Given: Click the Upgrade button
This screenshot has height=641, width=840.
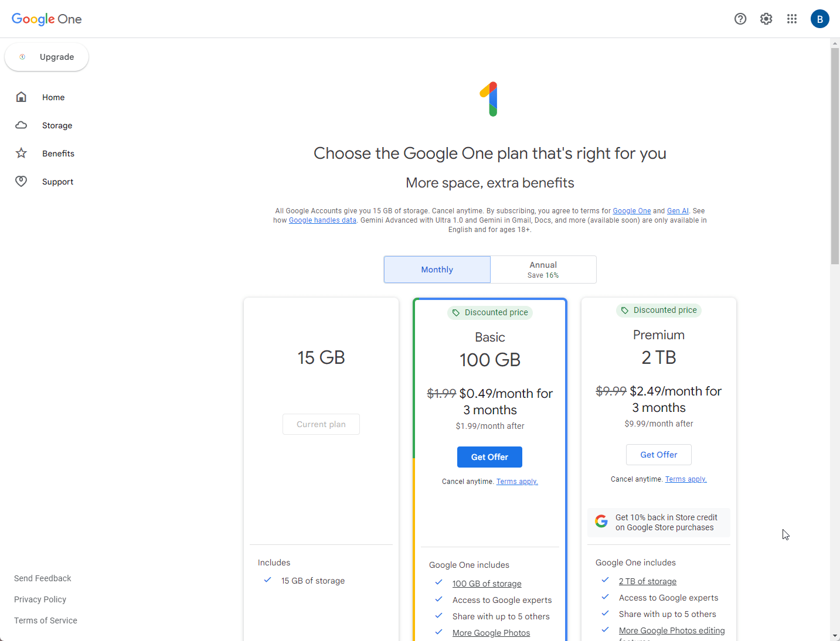Looking at the screenshot, I should [46, 57].
